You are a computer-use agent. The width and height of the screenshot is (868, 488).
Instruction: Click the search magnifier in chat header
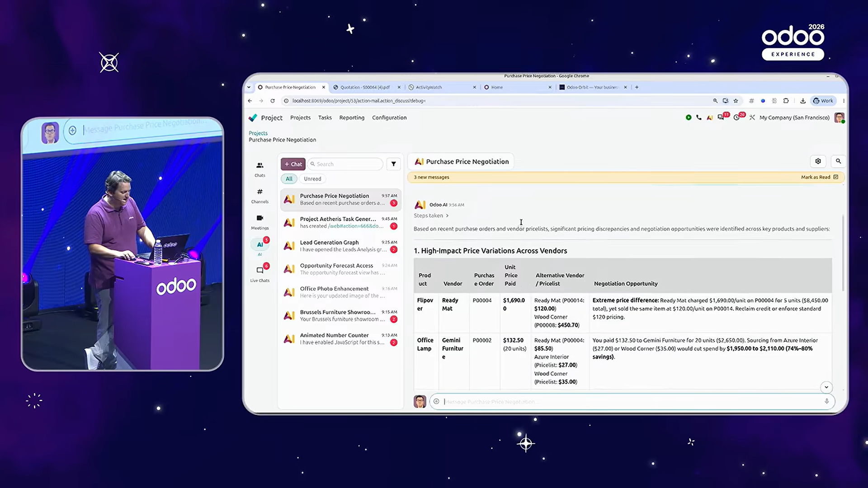(838, 161)
